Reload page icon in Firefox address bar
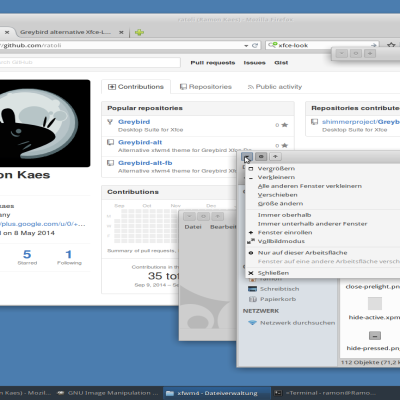Viewport: 400px width, 400px height. click(x=255, y=45)
